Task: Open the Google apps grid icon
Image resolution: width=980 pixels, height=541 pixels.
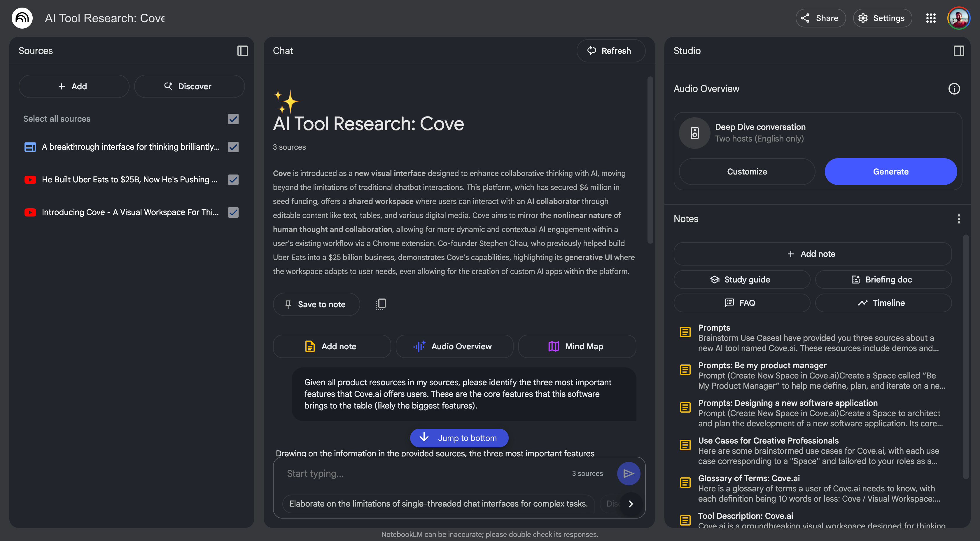Action: coord(930,18)
